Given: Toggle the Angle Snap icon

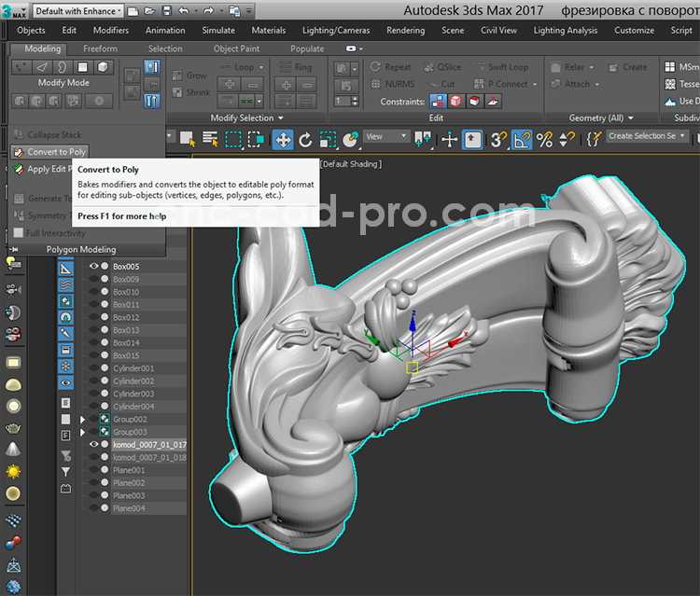Looking at the screenshot, I should click(x=521, y=140).
